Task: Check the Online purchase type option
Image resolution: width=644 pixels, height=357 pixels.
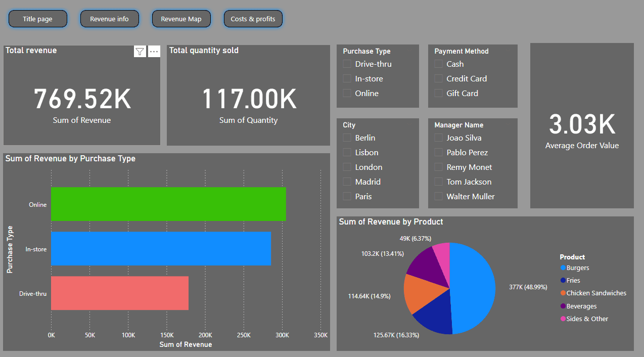Action: click(347, 93)
